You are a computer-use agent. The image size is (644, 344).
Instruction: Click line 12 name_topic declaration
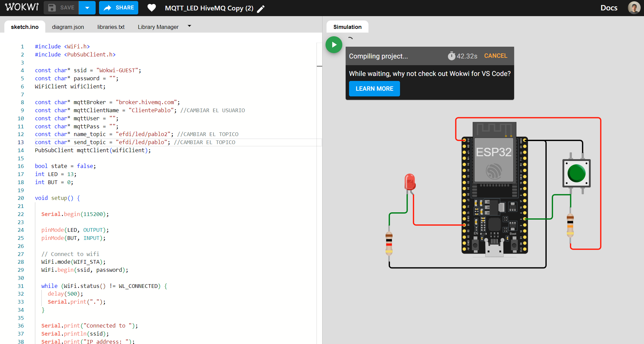point(137,134)
